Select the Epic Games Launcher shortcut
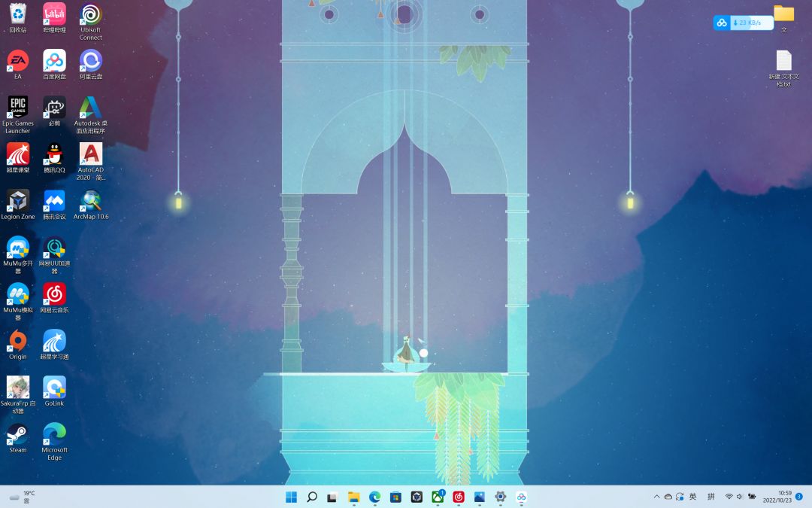 click(17, 115)
